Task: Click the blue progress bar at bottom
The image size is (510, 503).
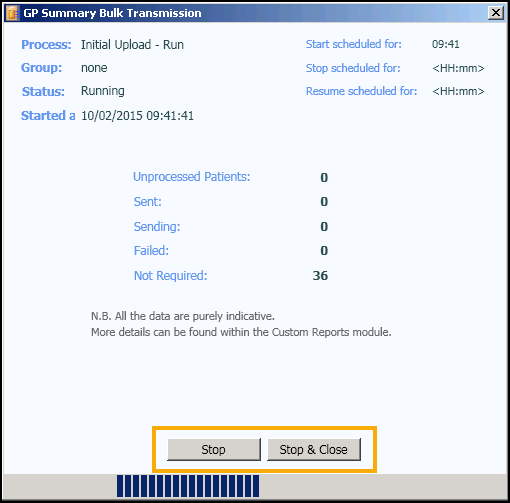Action: 188,486
